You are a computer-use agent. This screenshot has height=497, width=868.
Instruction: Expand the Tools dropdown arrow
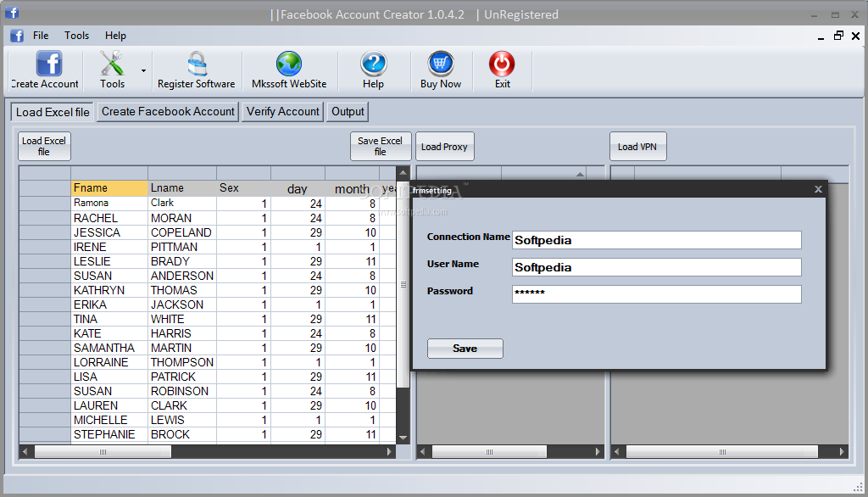[x=143, y=70]
